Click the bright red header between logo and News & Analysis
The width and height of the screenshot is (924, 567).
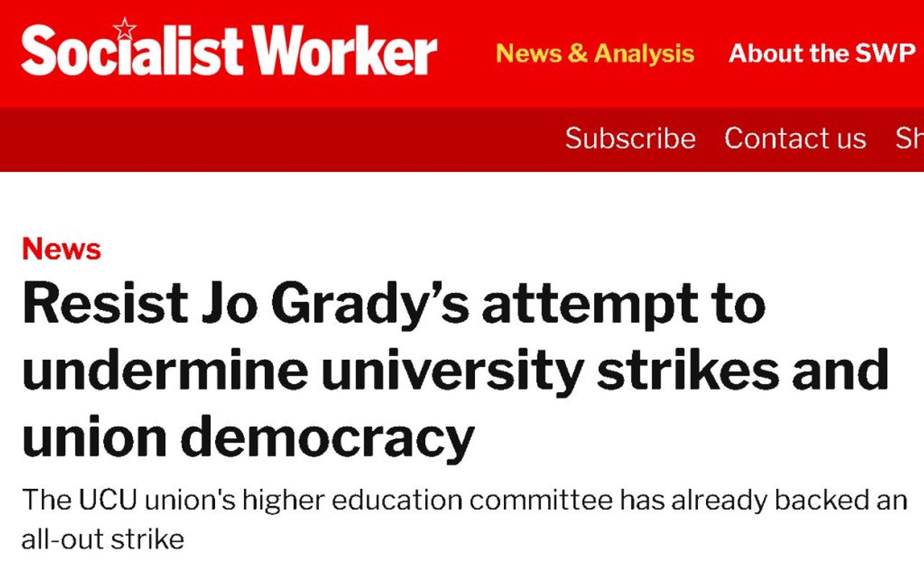click(466, 53)
